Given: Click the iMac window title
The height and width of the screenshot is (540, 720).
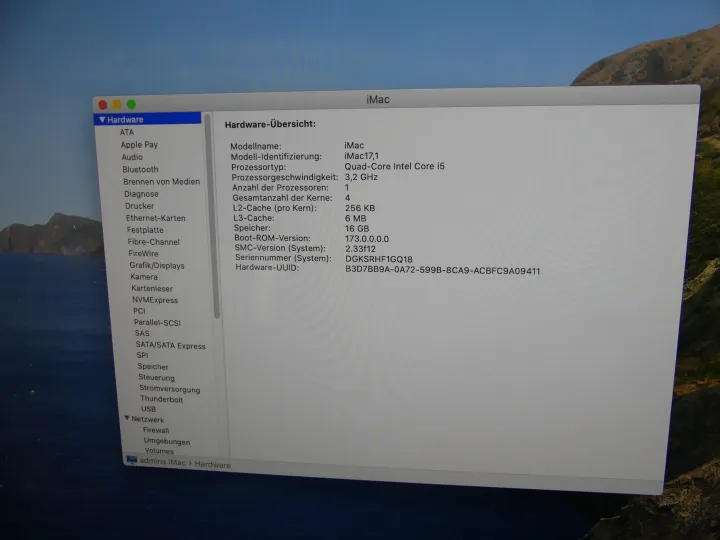Looking at the screenshot, I should (378, 99).
